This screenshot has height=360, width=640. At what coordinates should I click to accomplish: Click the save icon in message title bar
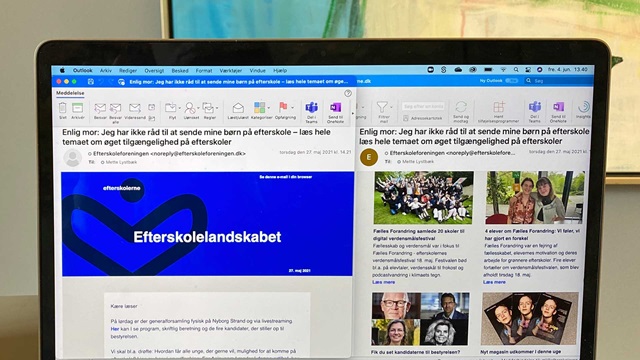pos(91,82)
